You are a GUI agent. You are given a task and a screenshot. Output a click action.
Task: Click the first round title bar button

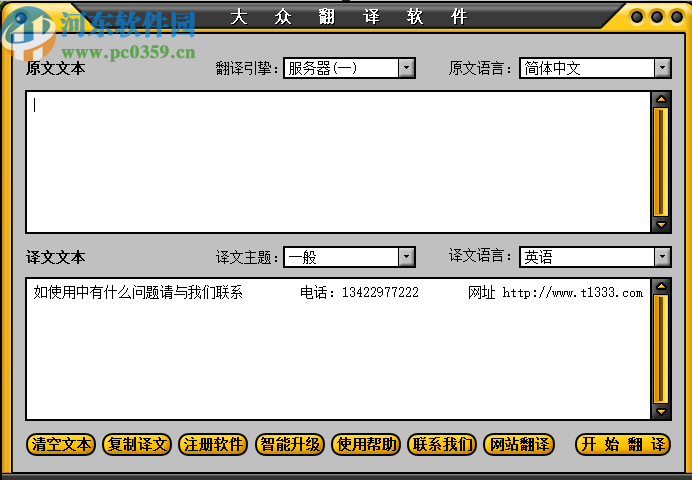point(637,17)
